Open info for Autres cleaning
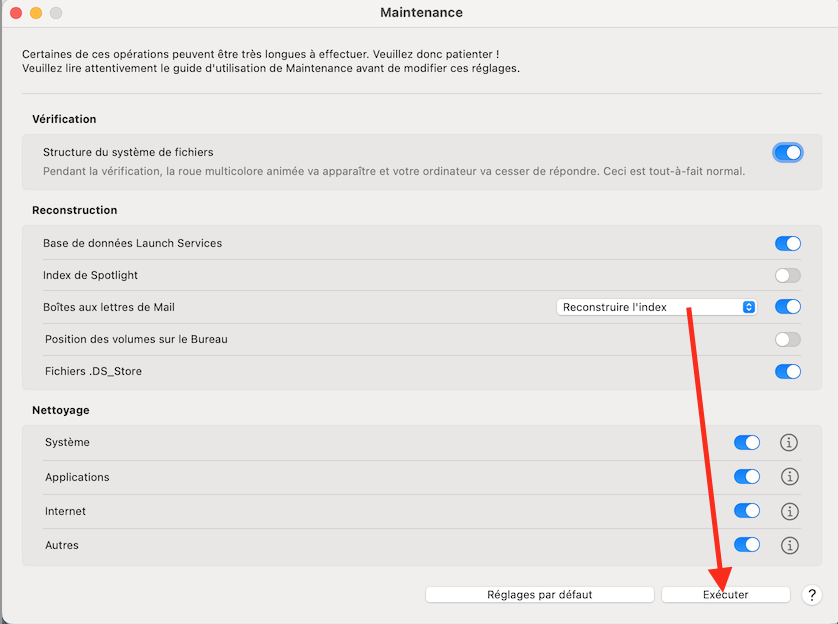Screen dimensions: 838x624 point(789,545)
